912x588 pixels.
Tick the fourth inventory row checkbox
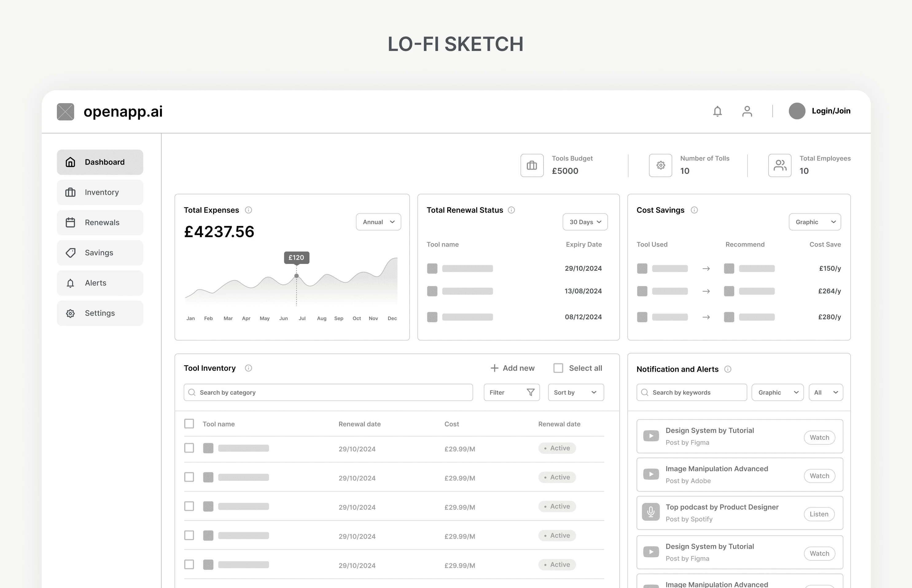pos(189,535)
